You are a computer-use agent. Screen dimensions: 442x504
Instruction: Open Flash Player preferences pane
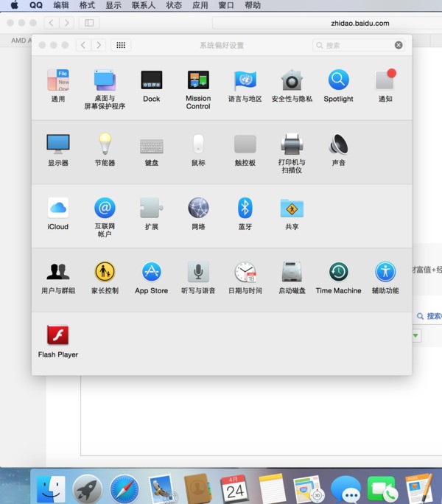58,341
